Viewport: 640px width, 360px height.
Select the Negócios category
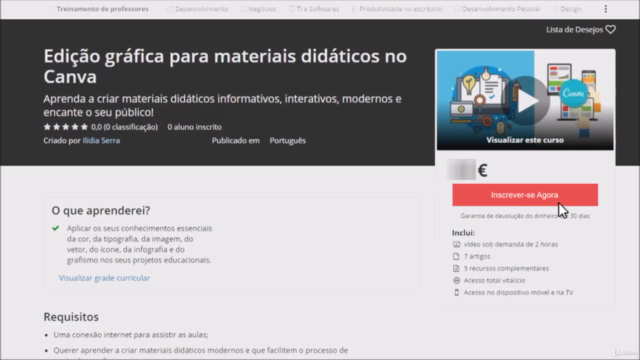coord(258,9)
